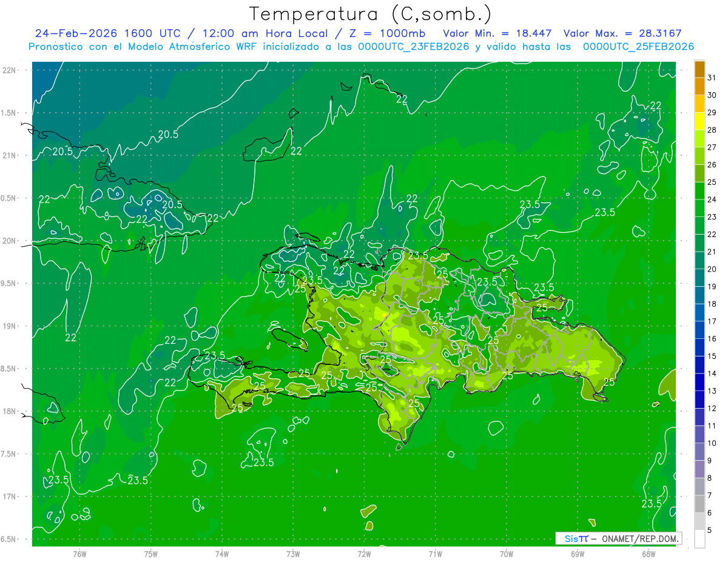Click the color scale label "17"
The width and height of the screenshot is (728, 562).
coord(712,321)
